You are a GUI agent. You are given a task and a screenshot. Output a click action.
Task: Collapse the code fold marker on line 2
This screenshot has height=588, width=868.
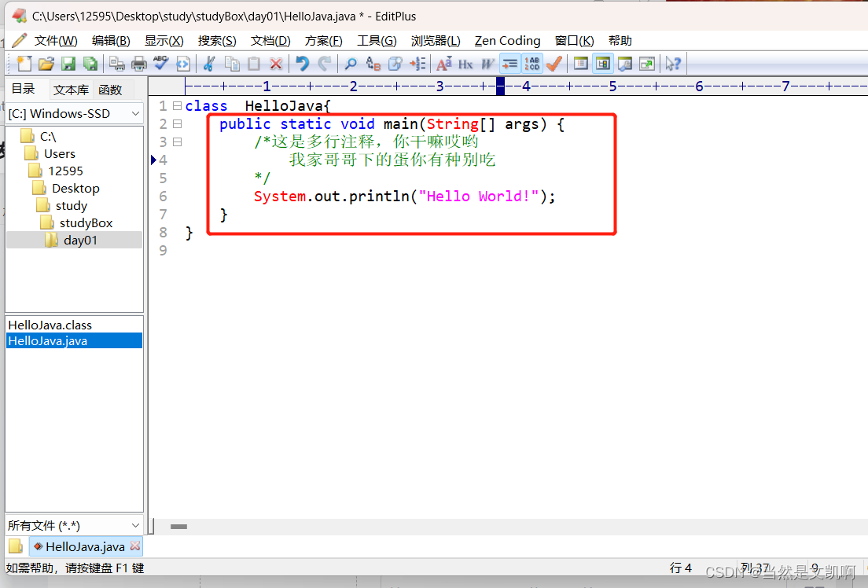click(x=178, y=123)
